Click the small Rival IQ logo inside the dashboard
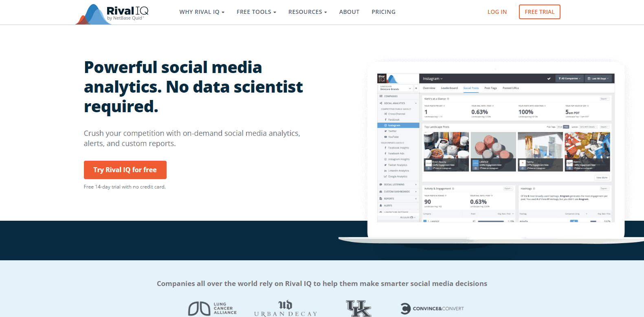The height and width of the screenshot is (317, 644). 387,78
